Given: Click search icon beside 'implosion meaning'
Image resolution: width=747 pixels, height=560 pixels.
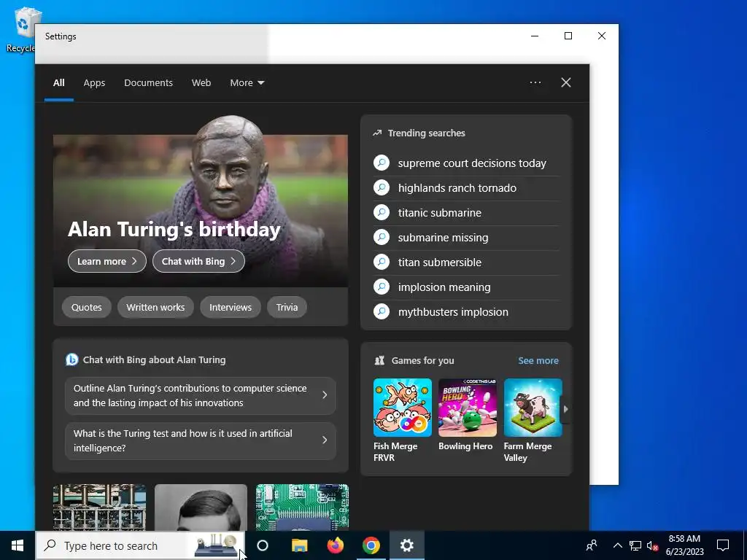Looking at the screenshot, I should pos(382,287).
